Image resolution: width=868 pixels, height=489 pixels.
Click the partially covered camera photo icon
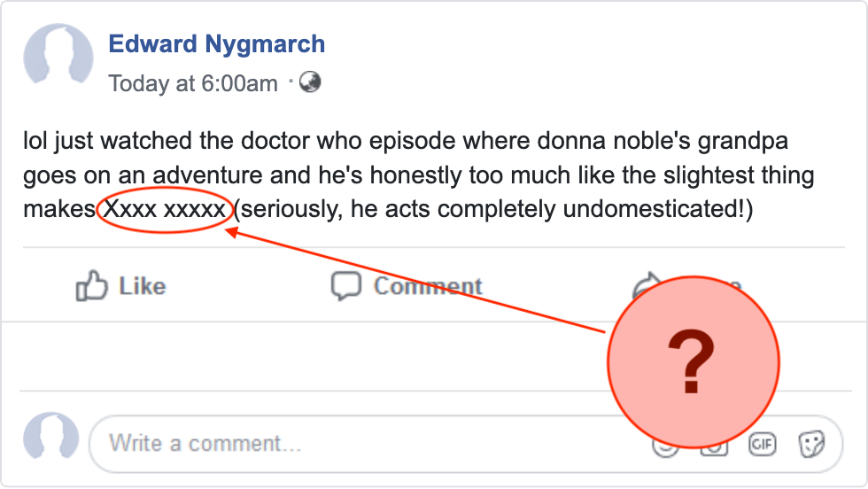point(714,450)
